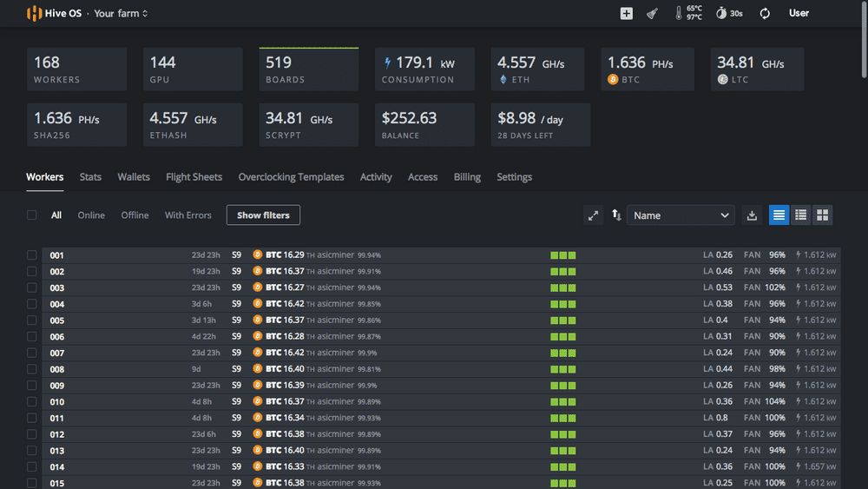Click the expand arrows icon
The height and width of the screenshot is (489, 868).
pos(593,215)
